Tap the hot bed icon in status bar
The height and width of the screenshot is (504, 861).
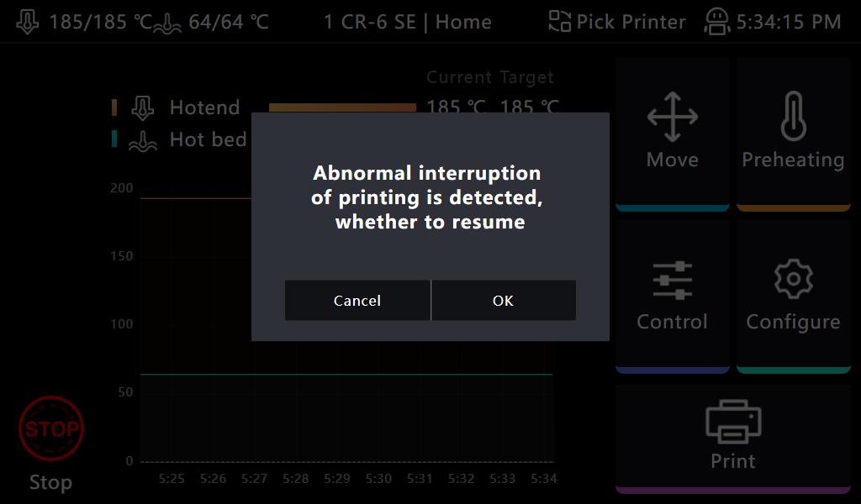point(168,22)
